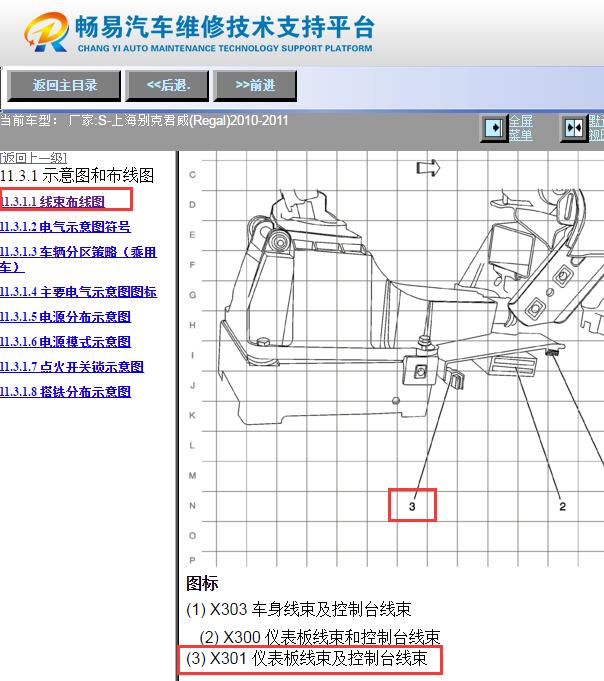Click the default view icon with two arrows
This screenshot has height=681, width=604.
coord(574,128)
